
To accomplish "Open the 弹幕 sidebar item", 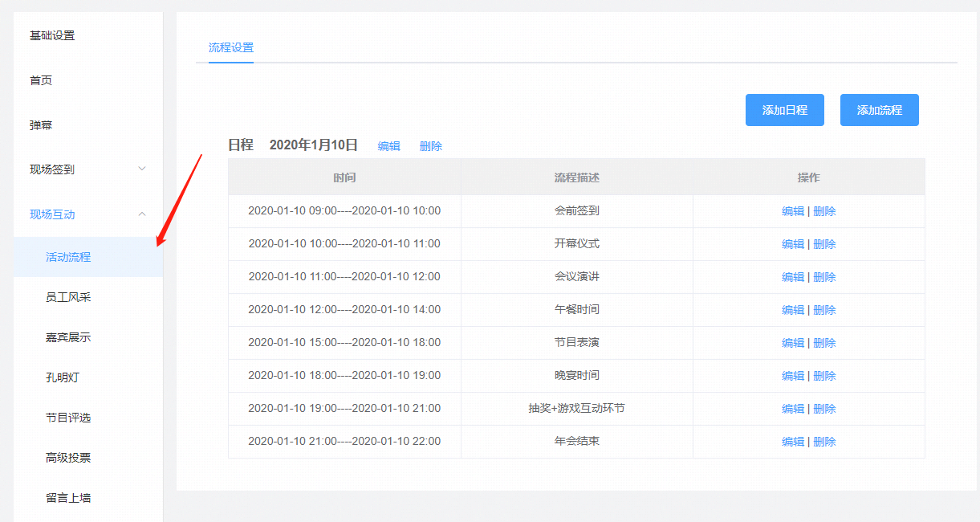I will coord(41,125).
